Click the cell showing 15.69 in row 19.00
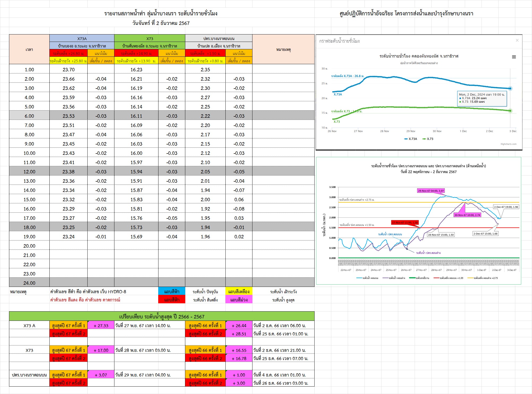This screenshot has width=532, height=394. pos(136,237)
